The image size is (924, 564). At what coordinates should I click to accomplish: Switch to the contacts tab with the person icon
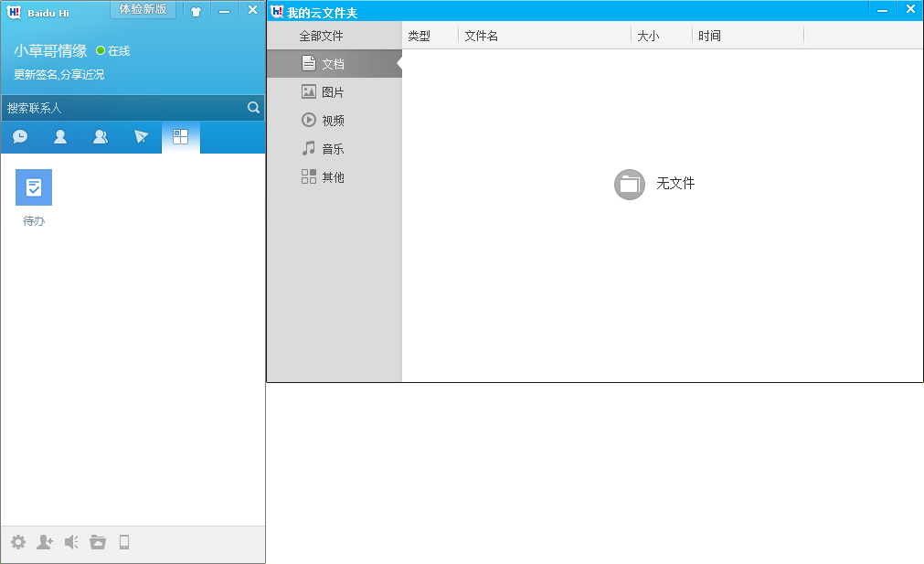tap(60, 137)
